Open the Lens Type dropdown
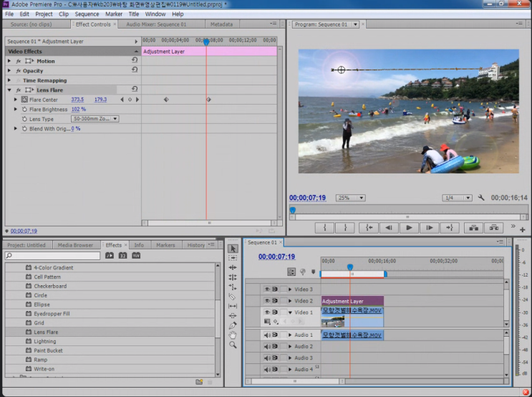532x397 pixels. [95, 119]
